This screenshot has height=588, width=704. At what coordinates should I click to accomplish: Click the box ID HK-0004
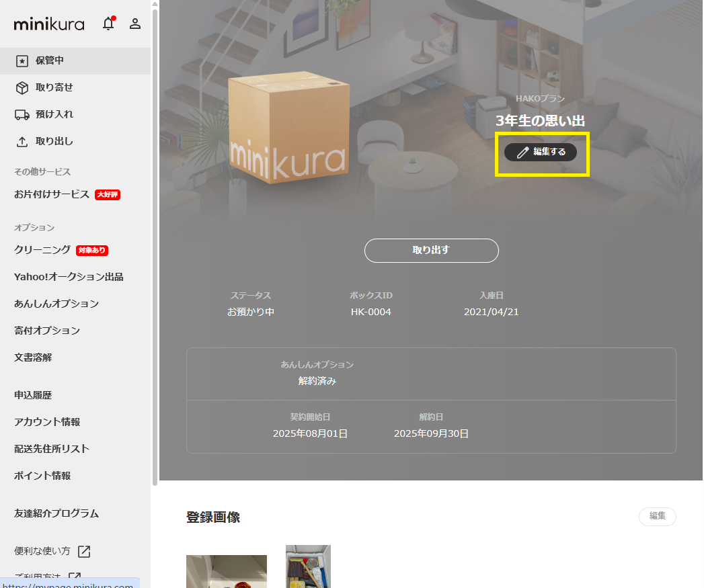371,312
